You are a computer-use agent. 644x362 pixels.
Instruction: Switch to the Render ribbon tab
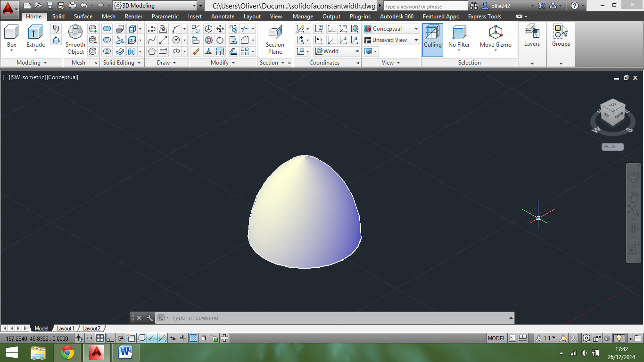pyautogui.click(x=133, y=16)
